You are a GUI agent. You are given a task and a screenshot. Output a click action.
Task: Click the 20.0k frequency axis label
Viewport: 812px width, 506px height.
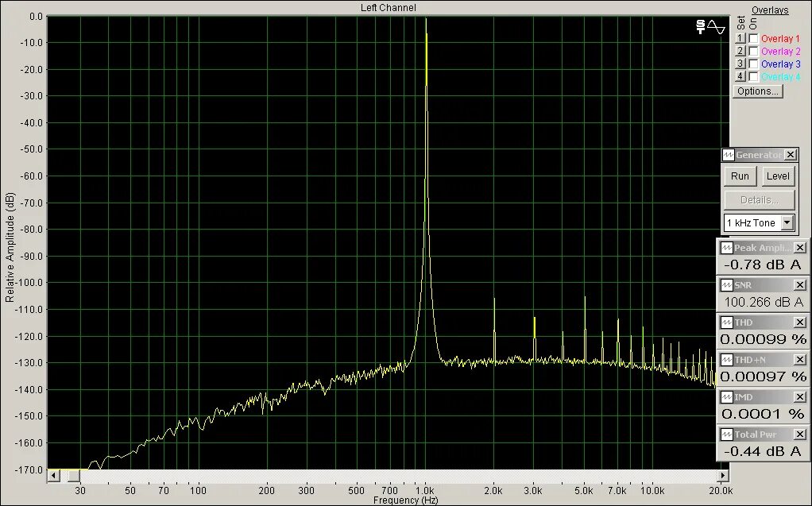(721, 491)
